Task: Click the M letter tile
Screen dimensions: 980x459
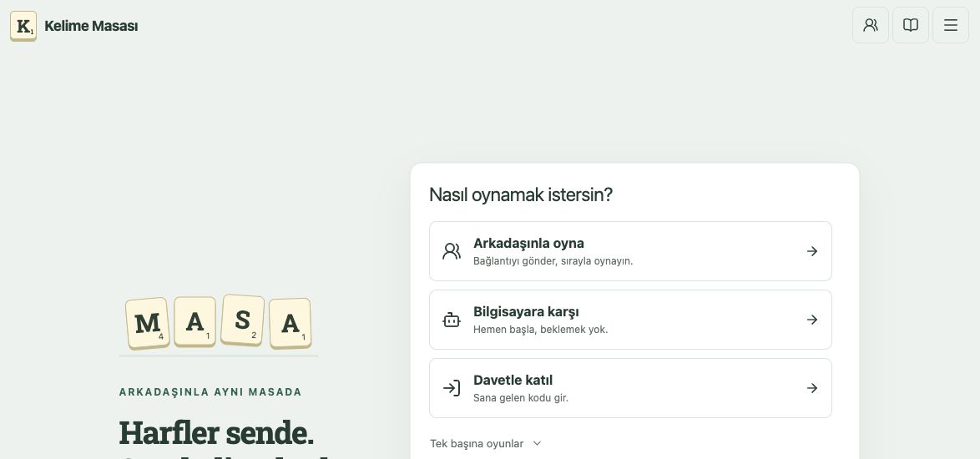Action: pyautogui.click(x=148, y=323)
